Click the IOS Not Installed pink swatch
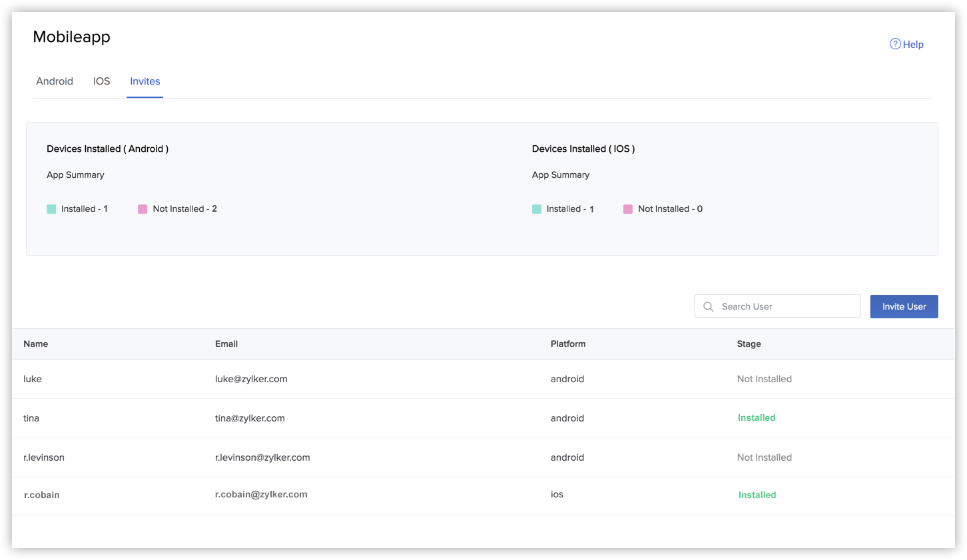This screenshot has height=560, width=967. [x=628, y=209]
